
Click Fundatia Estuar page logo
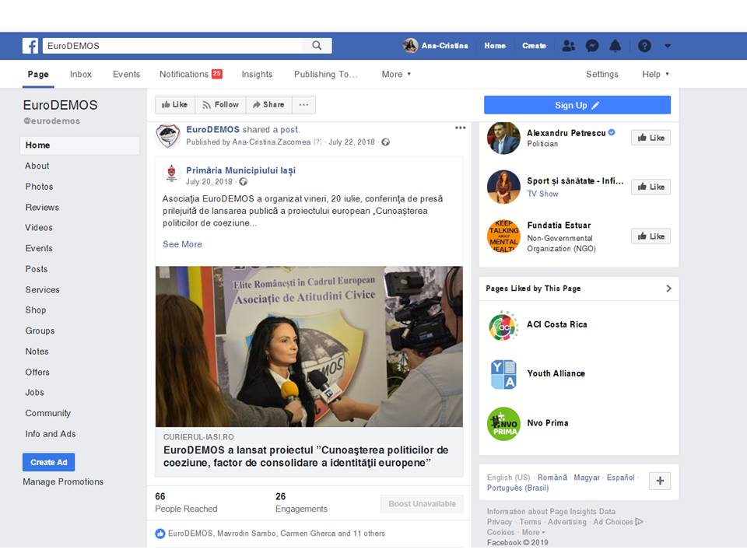[504, 236]
